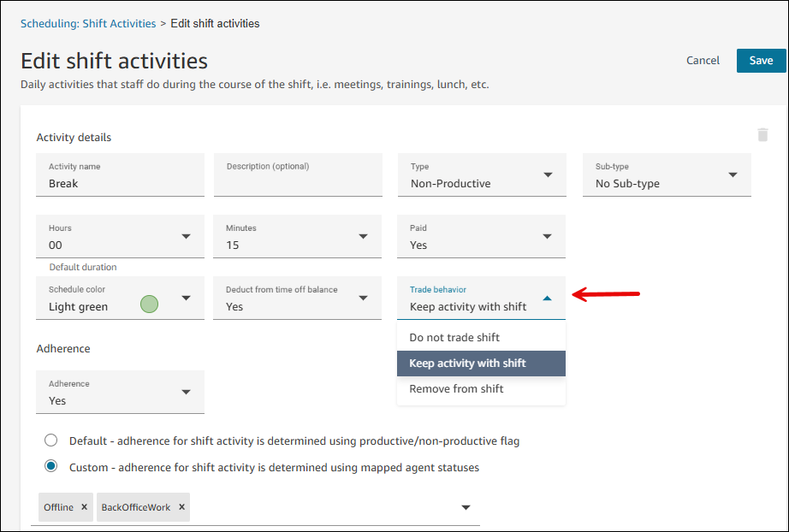
Task: Remove the BackOfficeWork status tag
Action: 180,507
